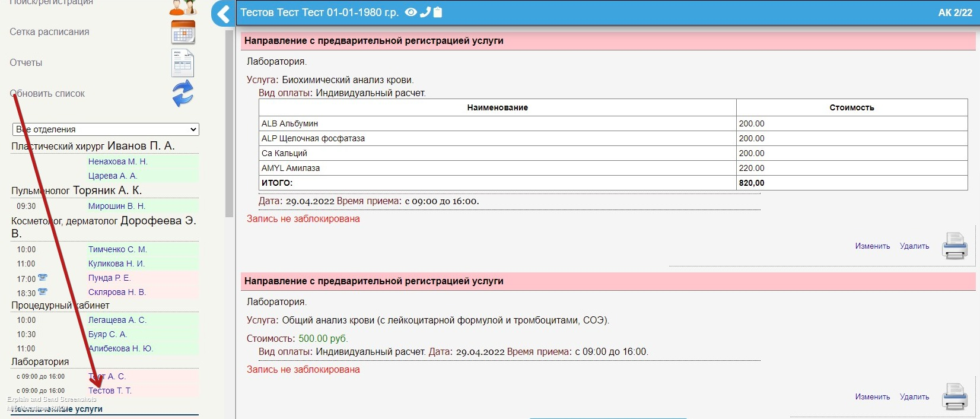Click 'Изменить' for the general blood test
This screenshot has width=980, height=419.
coord(872,397)
